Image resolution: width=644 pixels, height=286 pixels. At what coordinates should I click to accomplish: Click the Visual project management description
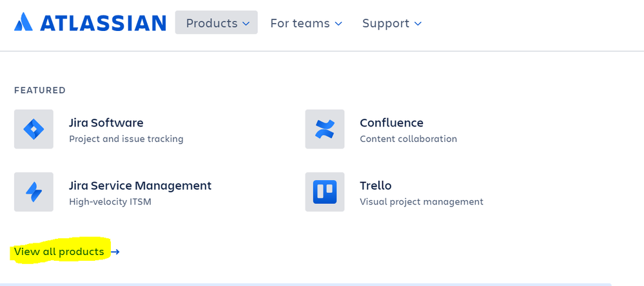(421, 201)
